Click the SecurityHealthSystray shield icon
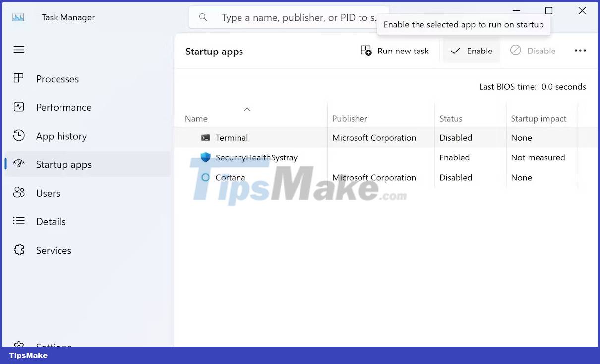 pos(205,157)
